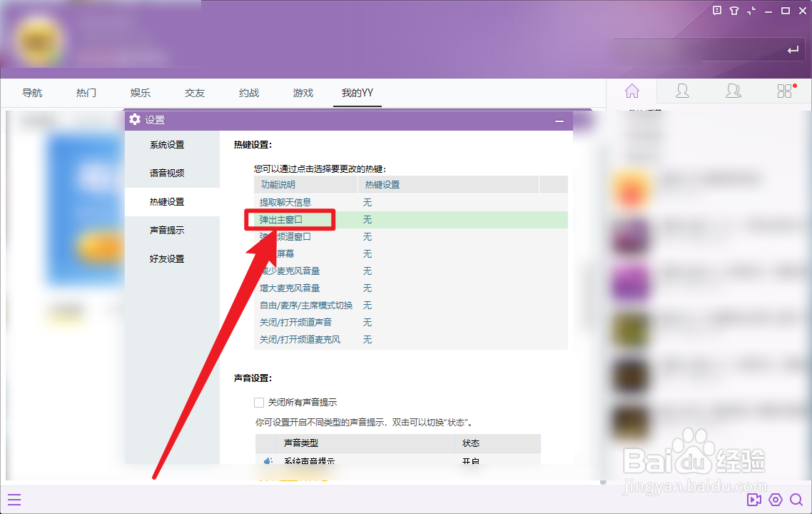812x514 pixels.
Task: Click the search magnifier icon at bottom right
Action: [x=796, y=500]
